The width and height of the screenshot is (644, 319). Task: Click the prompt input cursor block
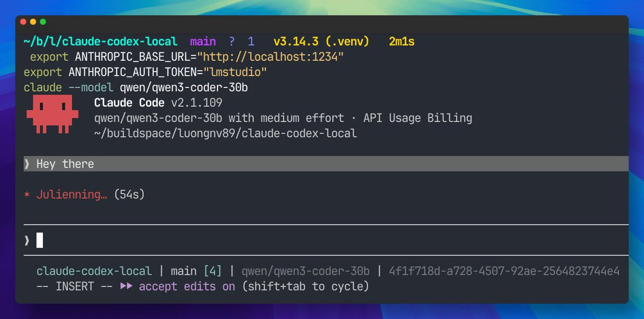[x=40, y=240]
